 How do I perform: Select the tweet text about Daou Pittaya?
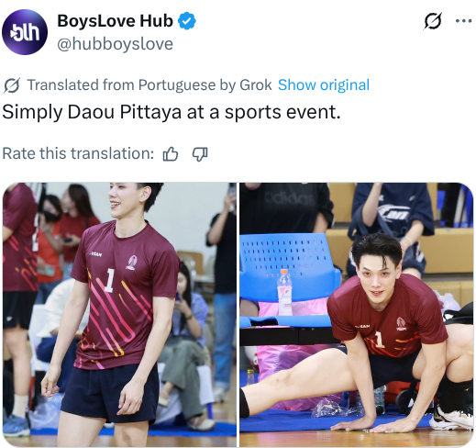pos(172,112)
